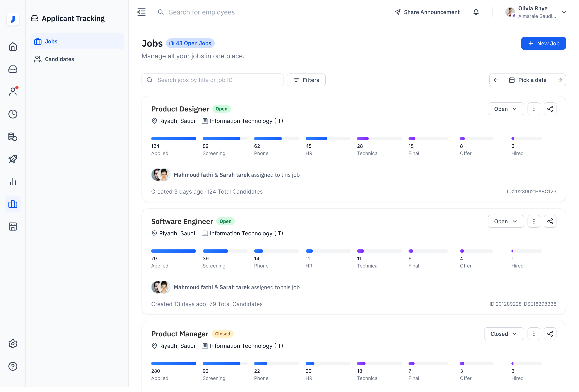Click Product Designer Applied progress bar
579x392 pixels.
[173, 139]
